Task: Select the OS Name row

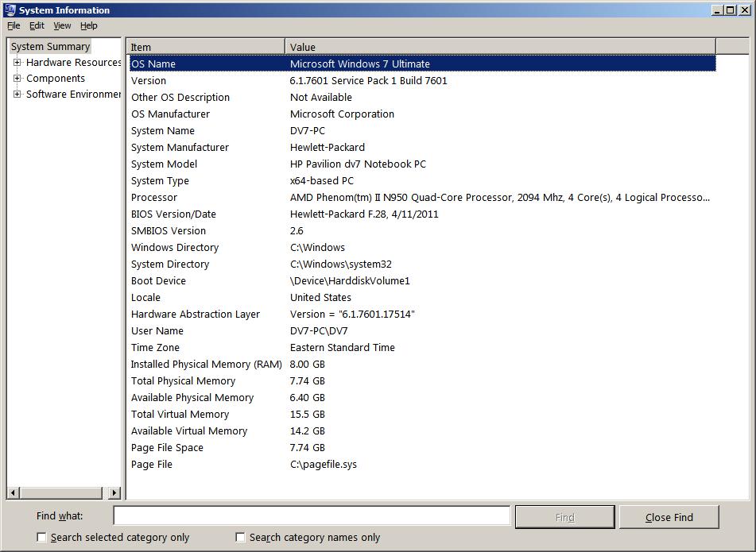Action: pos(423,64)
